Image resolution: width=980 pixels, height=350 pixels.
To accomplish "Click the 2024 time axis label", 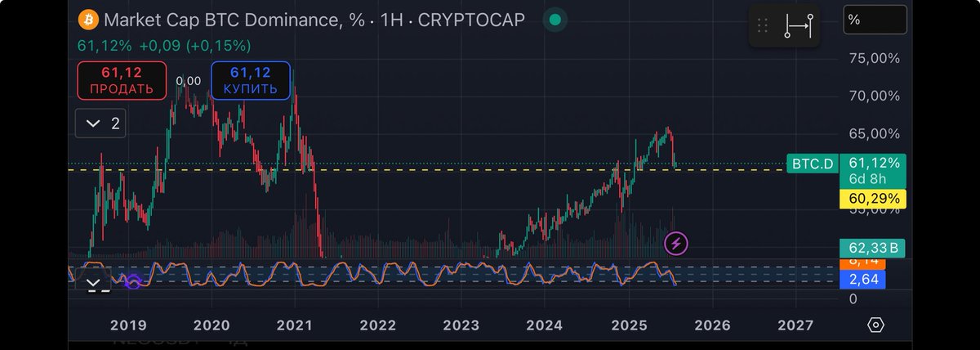I will [545, 325].
